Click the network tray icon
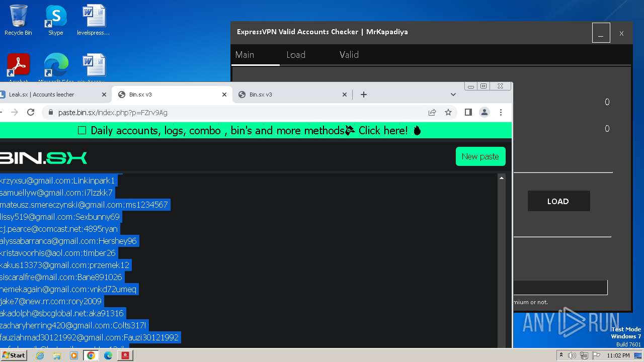Screen dimensions: 644x362 pos(584,355)
